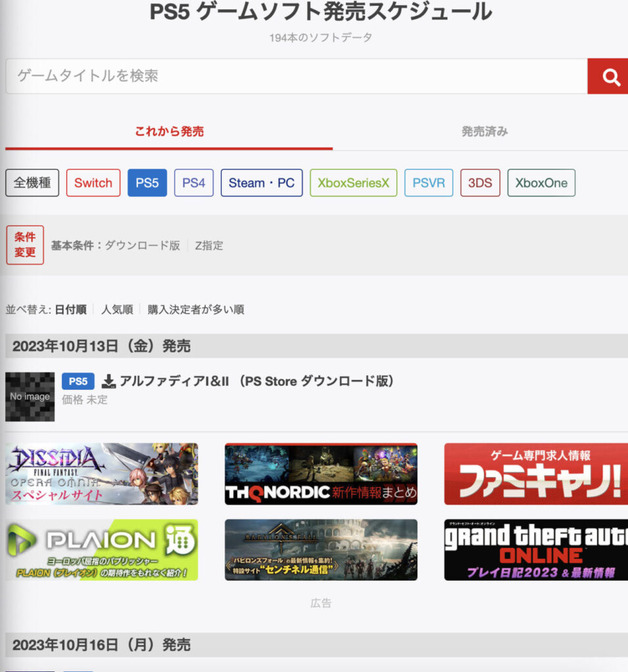Sort by 購入決定者が多い順
The width and height of the screenshot is (628, 672).
click(x=196, y=310)
